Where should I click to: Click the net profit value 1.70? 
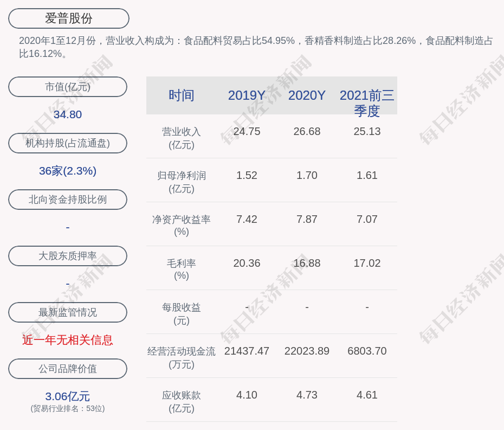tap(307, 175)
